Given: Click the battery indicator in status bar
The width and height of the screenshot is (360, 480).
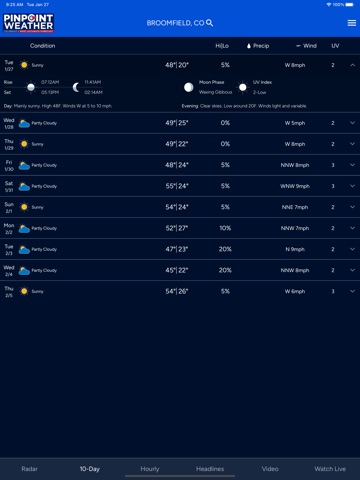Looking at the screenshot, I should 349,5.
